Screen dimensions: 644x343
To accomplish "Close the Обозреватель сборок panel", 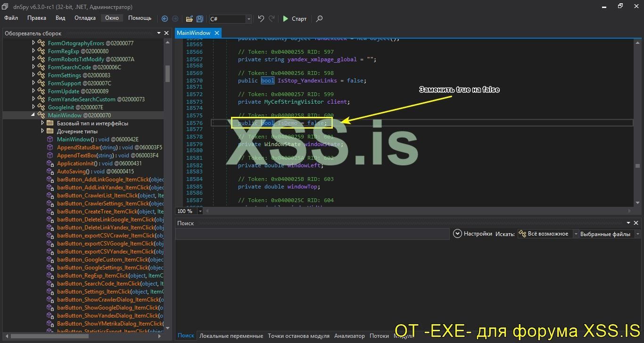I will [166, 33].
